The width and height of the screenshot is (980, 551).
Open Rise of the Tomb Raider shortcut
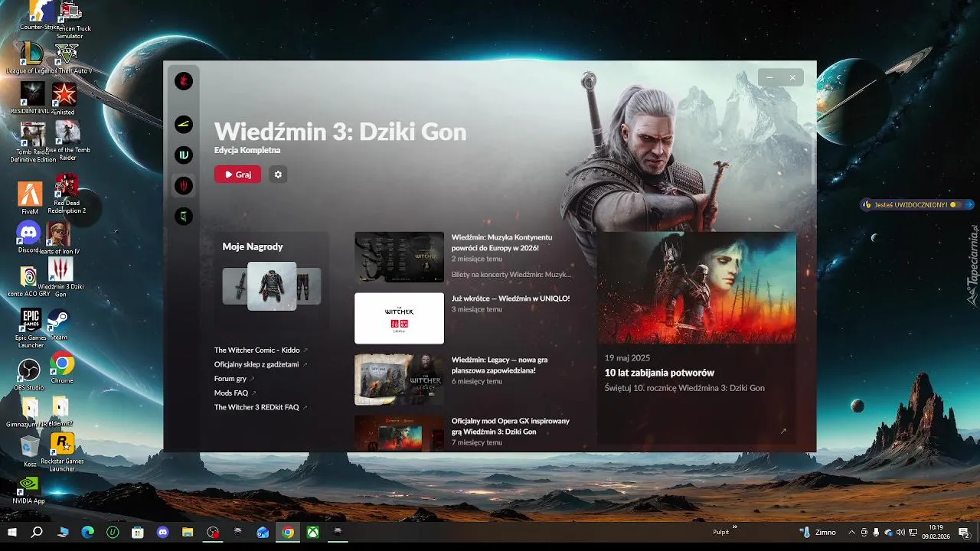(67, 141)
